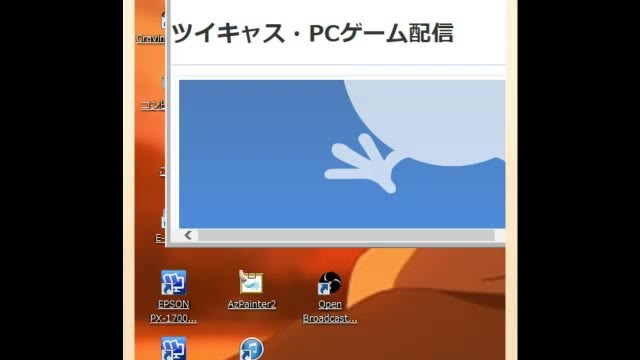Click the left arrow of the horizontal scrollbar

coord(188,235)
